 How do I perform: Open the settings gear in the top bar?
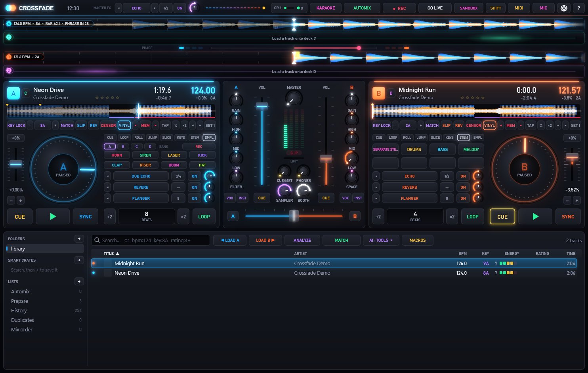[x=564, y=8]
